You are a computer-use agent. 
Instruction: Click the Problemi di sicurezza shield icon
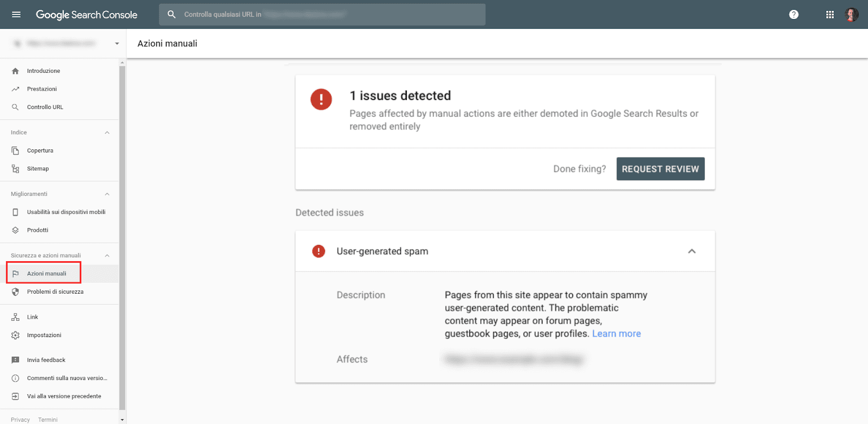tap(15, 292)
